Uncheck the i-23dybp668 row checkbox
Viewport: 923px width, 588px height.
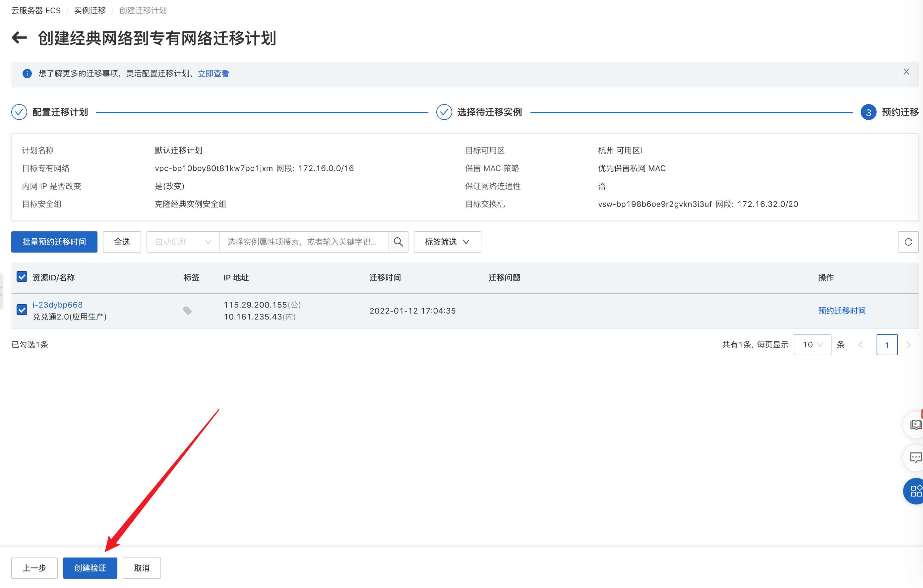[x=22, y=310]
